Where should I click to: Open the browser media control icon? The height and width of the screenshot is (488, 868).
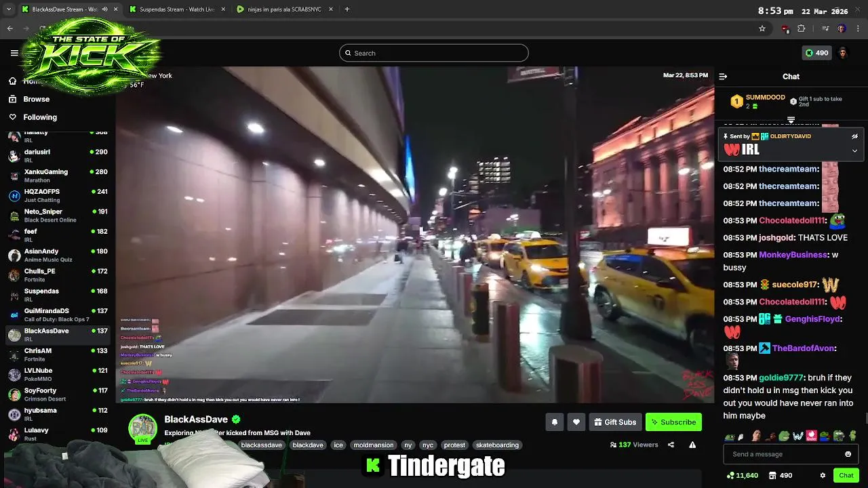click(825, 28)
